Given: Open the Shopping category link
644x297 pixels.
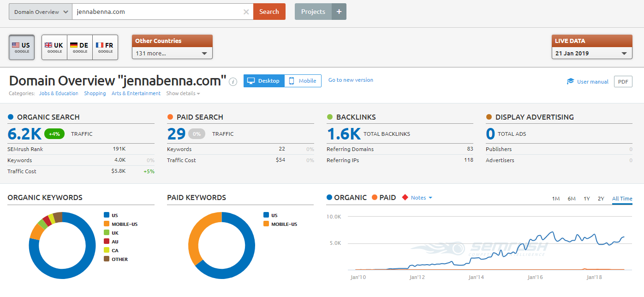Looking at the screenshot, I should tap(95, 93).
